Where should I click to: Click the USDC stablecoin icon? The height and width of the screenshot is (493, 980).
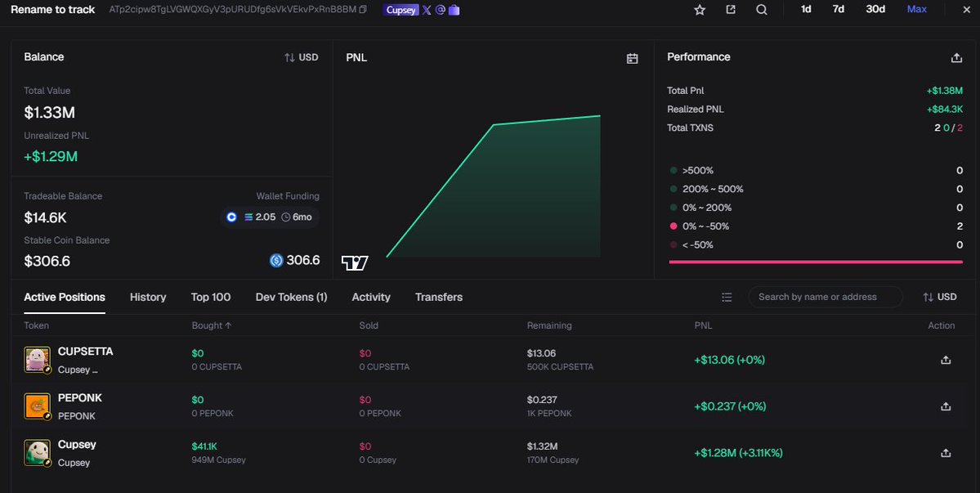276,260
